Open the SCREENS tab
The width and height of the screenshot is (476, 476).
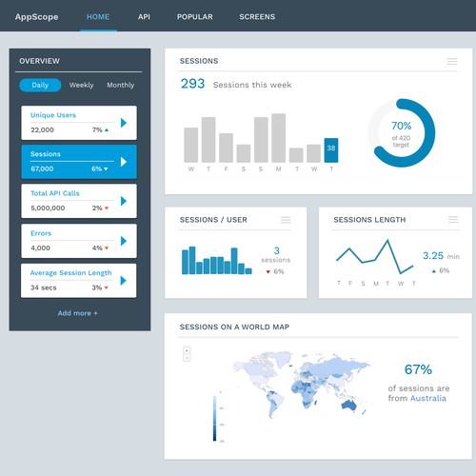[x=257, y=17]
